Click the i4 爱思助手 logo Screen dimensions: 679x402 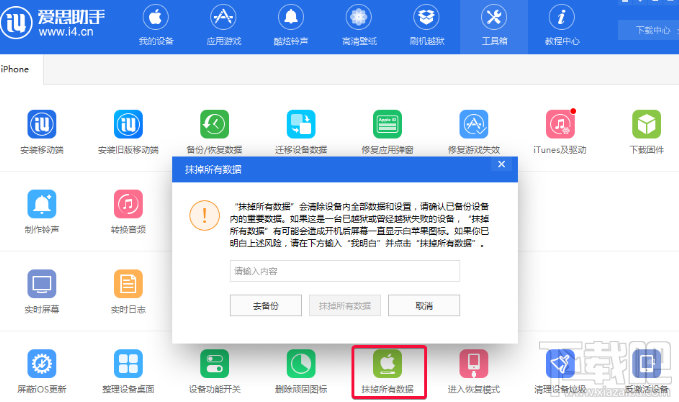53,23
